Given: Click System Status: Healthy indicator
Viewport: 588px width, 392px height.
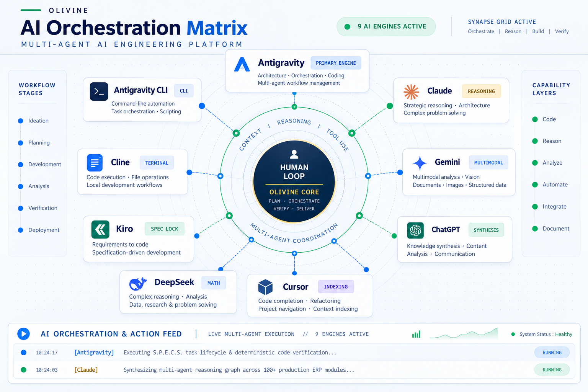Looking at the screenshot, I should pyautogui.click(x=542, y=334).
